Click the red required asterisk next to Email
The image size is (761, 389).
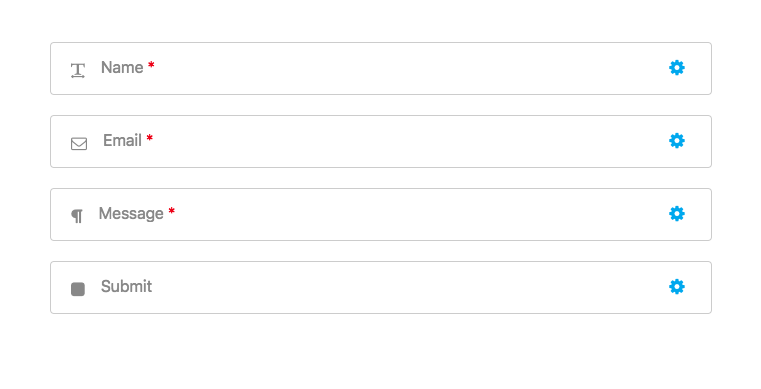(x=149, y=138)
